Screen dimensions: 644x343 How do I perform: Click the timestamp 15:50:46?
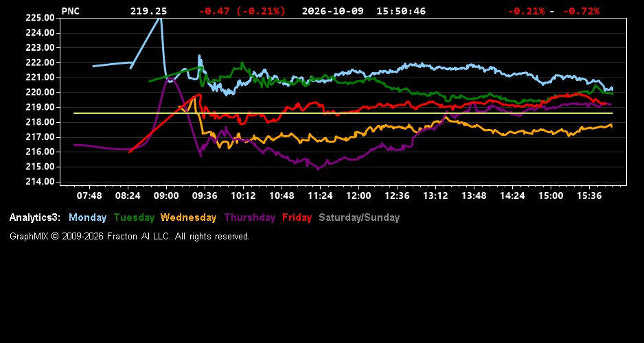401,12
